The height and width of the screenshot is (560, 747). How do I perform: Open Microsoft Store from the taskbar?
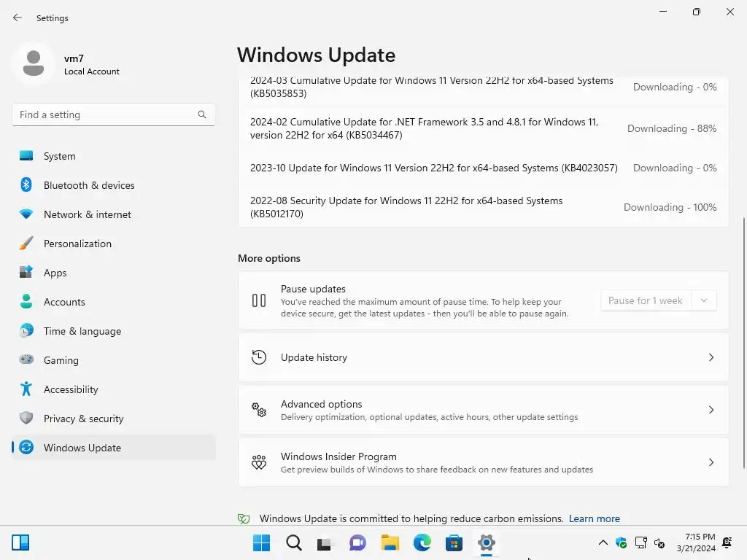click(454, 542)
